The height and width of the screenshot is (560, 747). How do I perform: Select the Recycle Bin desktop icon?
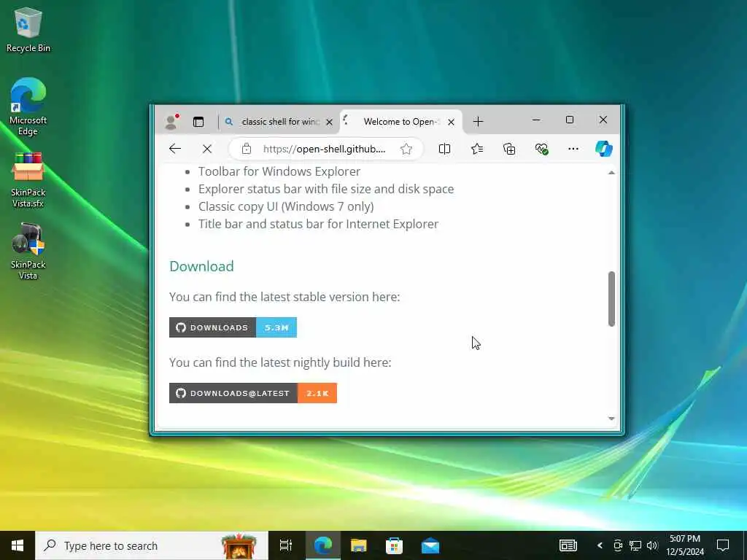(28, 30)
